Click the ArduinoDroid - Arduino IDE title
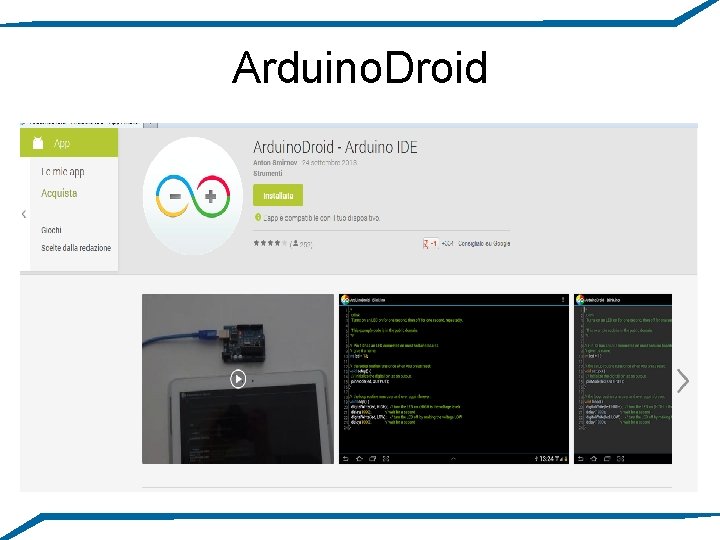Image resolution: width=720 pixels, height=540 pixels. pos(335,147)
